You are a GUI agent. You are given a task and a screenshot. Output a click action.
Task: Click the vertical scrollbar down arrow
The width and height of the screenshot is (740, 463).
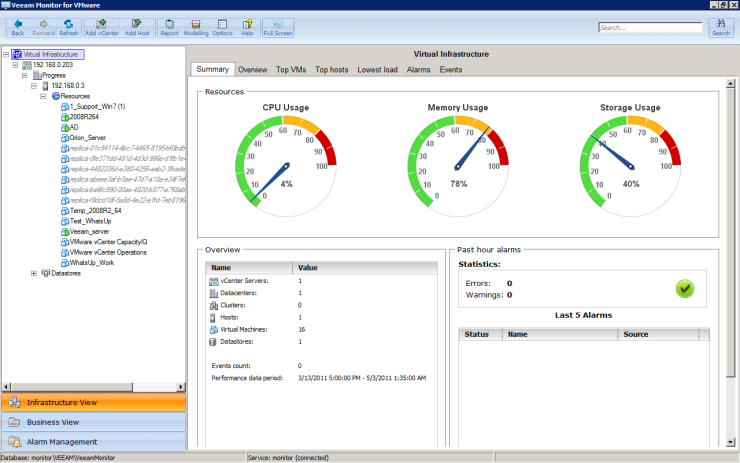click(730, 442)
